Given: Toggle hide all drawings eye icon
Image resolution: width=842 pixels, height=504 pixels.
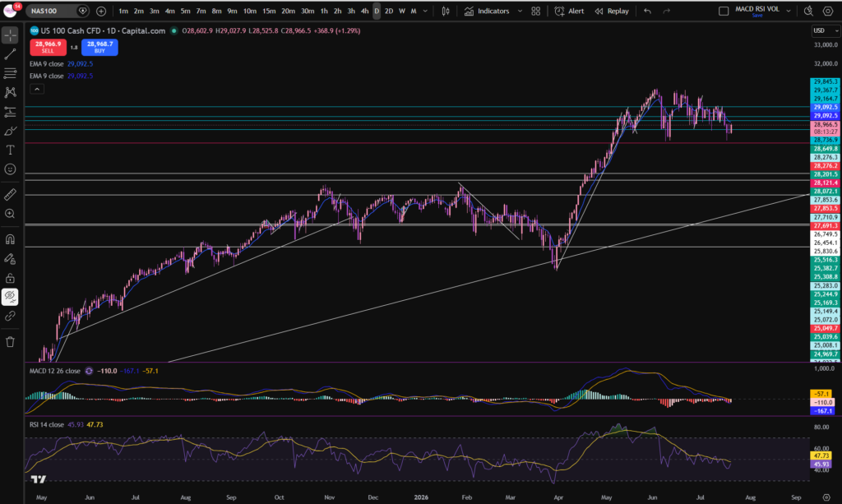Looking at the screenshot, I should 10,297.
